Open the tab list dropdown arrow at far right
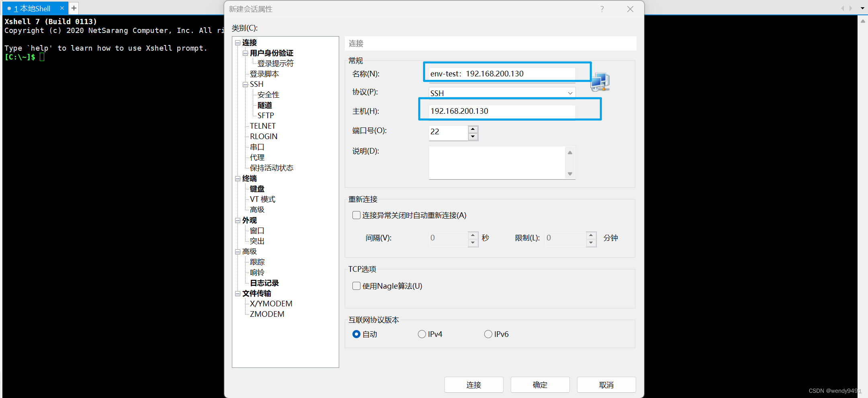This screenshot has height=398, width=868. click(x=862, y=8)
